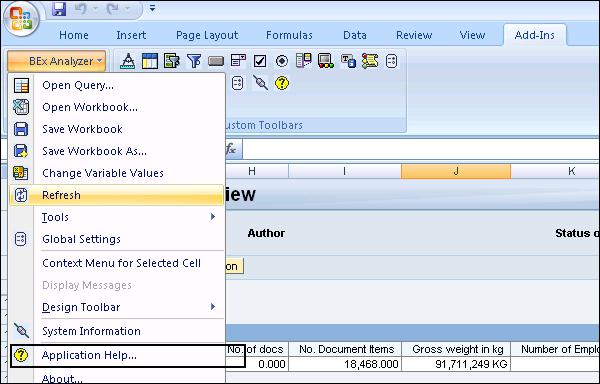Switch to the Formulas ribbon tab

[289, 35]
